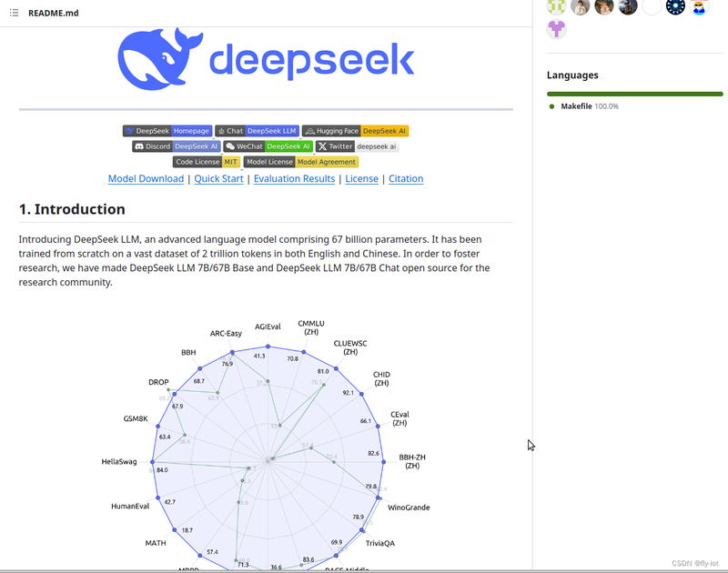Open the README outline icon
The width and height of the screenshot is (728, 573).
[15, 14]
